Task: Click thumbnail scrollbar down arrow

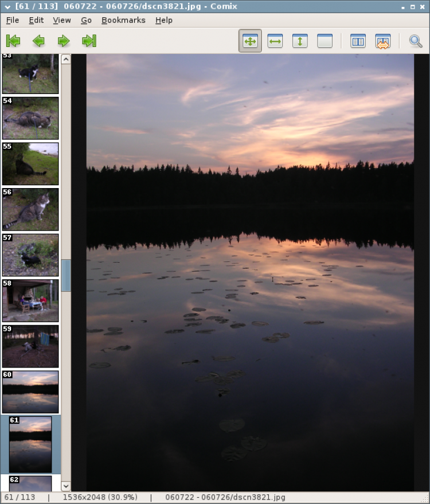Action: tap(66, 486)
